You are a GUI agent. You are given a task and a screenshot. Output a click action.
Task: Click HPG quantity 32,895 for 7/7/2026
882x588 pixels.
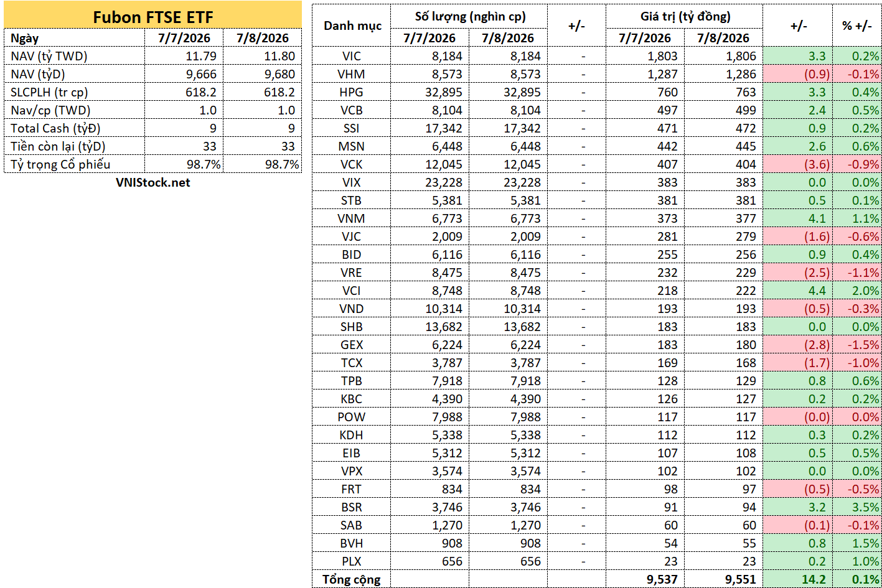coord(430,92)
